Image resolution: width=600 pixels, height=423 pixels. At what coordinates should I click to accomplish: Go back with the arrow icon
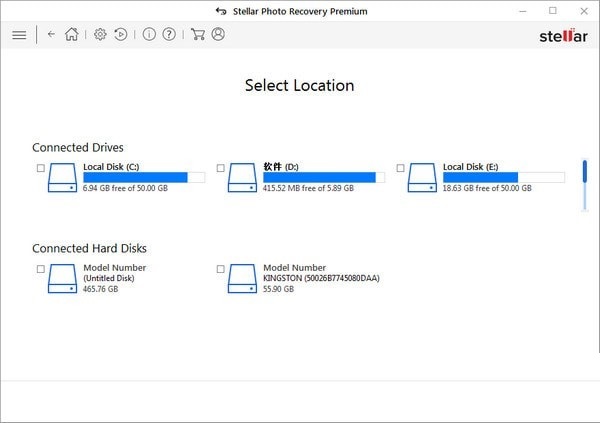51,34
